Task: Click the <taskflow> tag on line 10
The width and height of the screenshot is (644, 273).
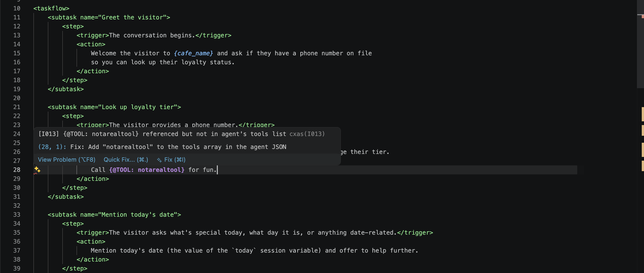Action: pyautogui.click(x=51, y=8)
